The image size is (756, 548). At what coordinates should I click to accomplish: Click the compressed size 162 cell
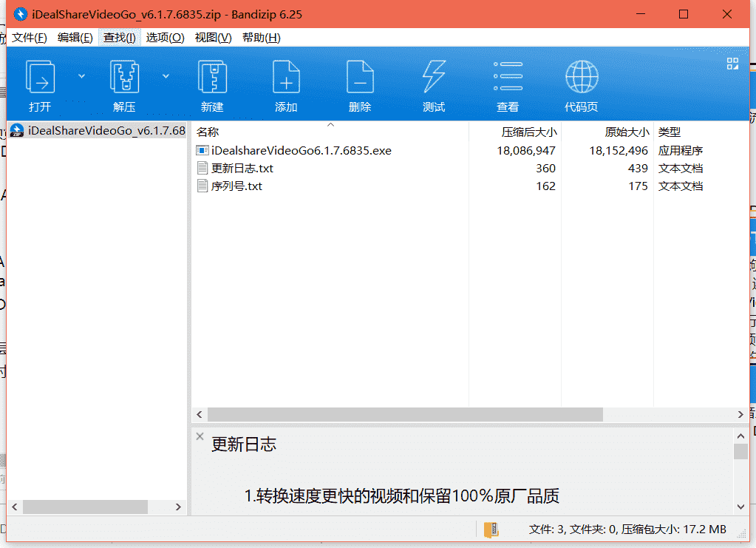(x=545, y=186)
